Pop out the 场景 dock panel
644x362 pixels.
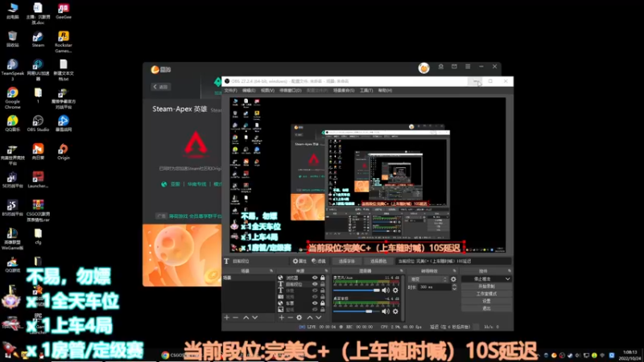[271, 271]
